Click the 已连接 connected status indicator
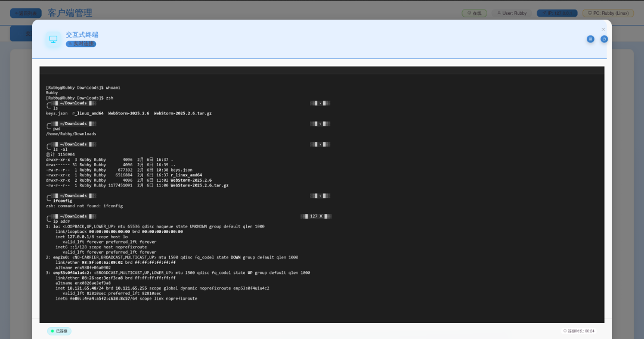Image resolution: width=644 pixels, height=339 pixels. pyautogui.click(x=59, y=331)
